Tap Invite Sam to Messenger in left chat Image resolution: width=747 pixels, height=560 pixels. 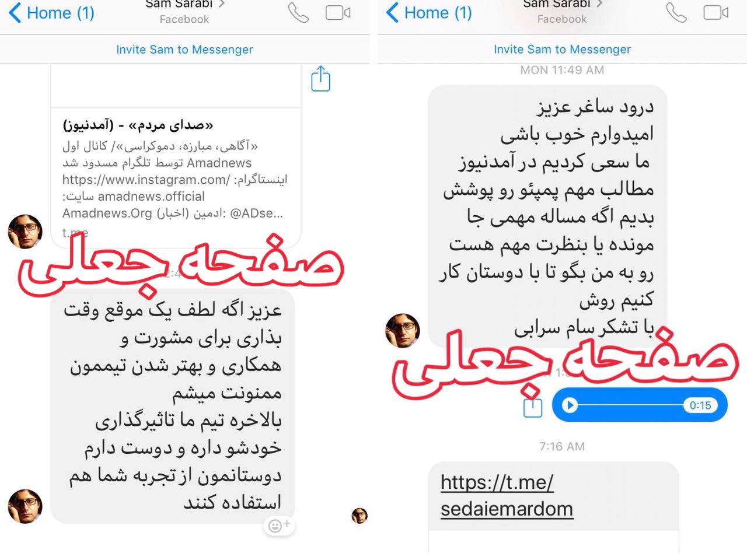click(184, 50)
